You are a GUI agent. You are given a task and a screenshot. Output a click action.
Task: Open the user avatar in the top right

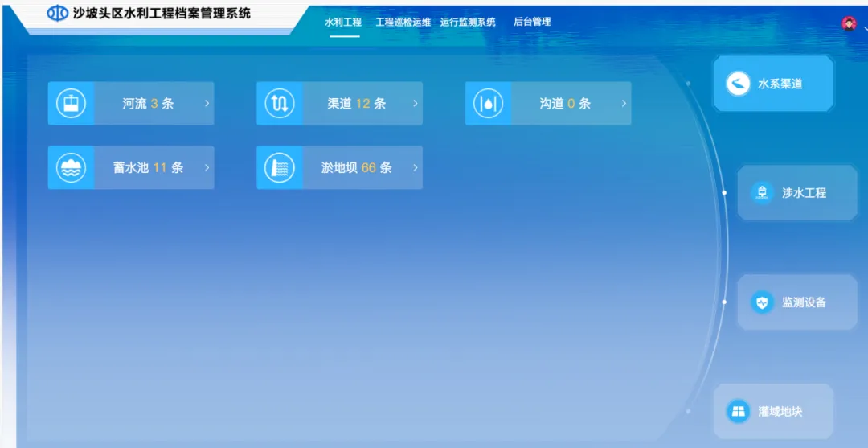click(849, 23)
